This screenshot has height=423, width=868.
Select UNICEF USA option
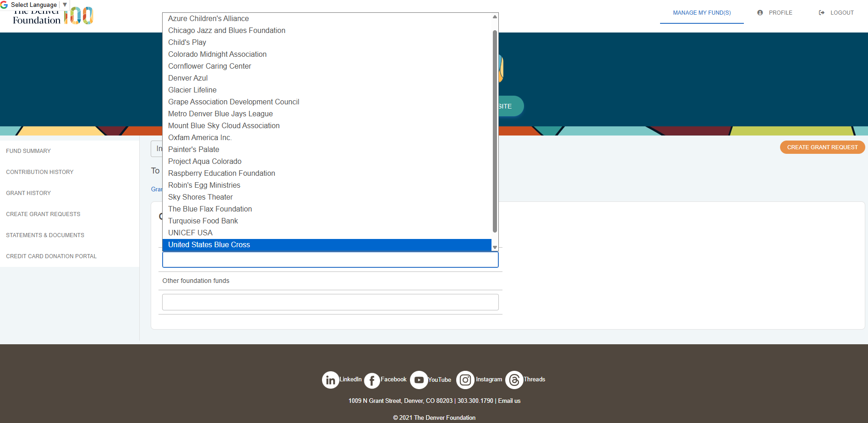coord(327,233)
